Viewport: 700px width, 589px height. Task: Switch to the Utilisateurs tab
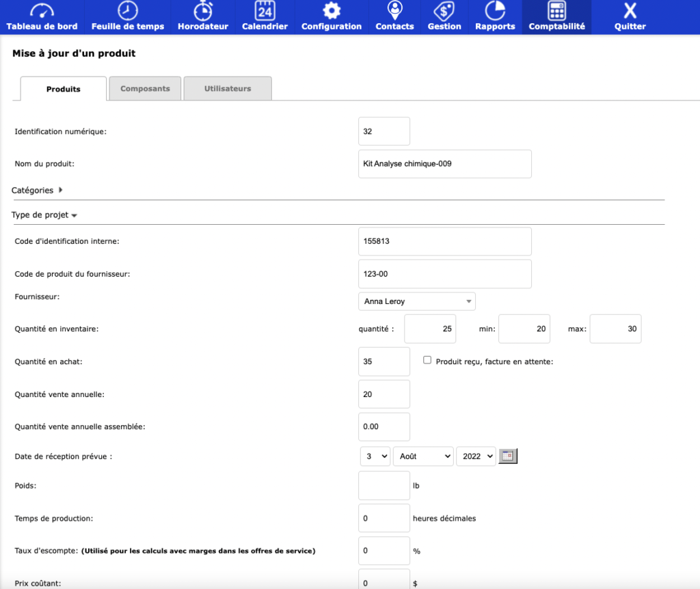click(228, 89)
